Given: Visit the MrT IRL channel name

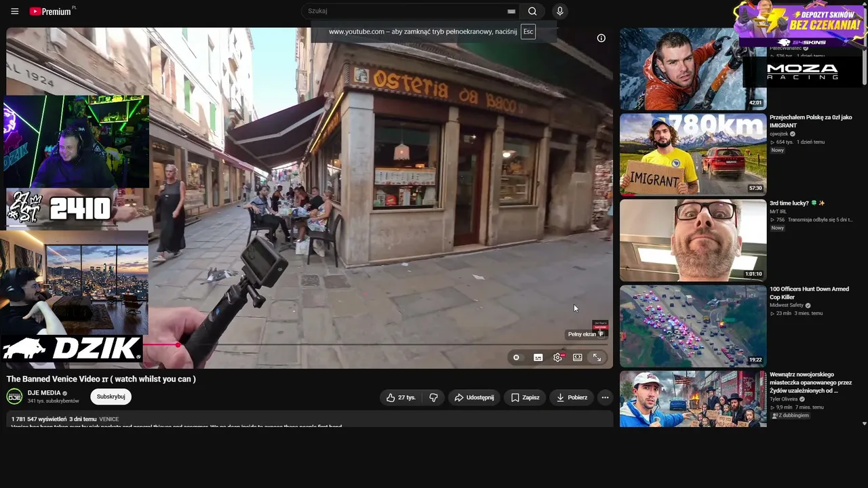Looking at the screenshot, I should [x=778, y=211].
